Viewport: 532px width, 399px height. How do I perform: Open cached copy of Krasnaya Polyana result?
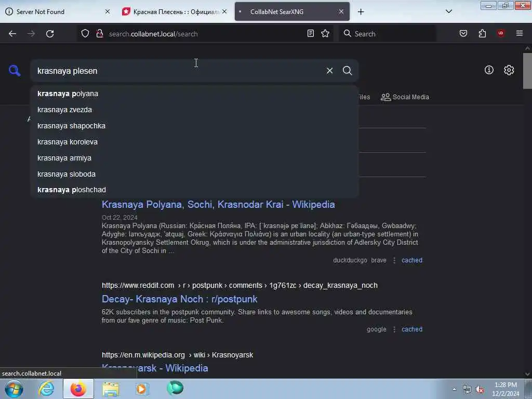[412, 260]
